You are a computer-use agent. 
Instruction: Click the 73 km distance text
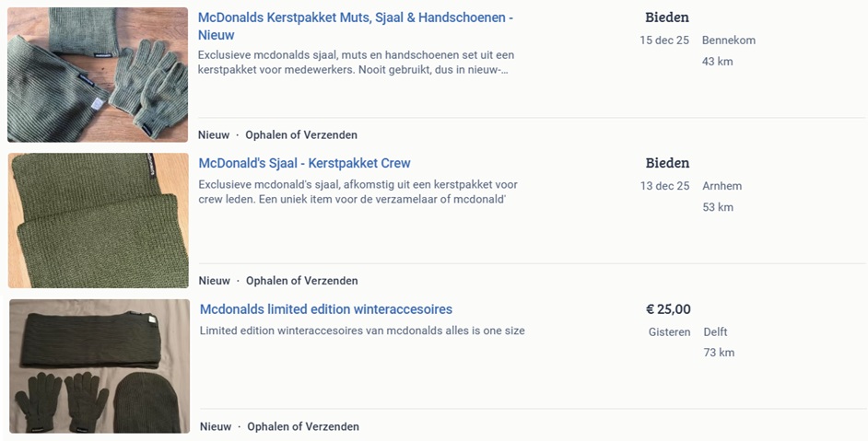pyautogui.click(x=719, y=353)
